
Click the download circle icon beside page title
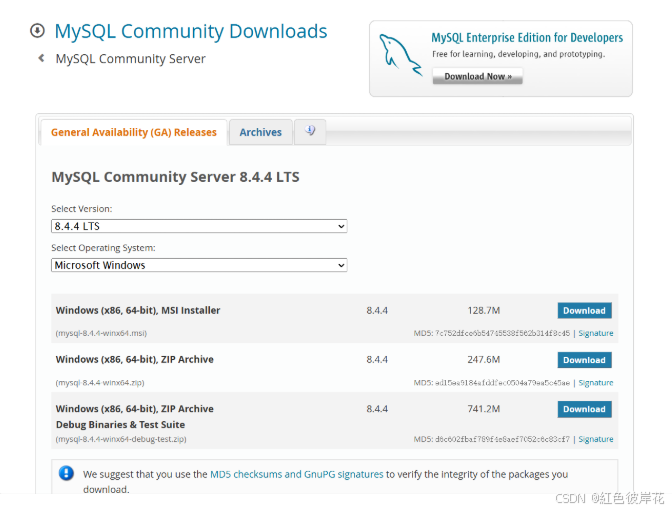37,31
